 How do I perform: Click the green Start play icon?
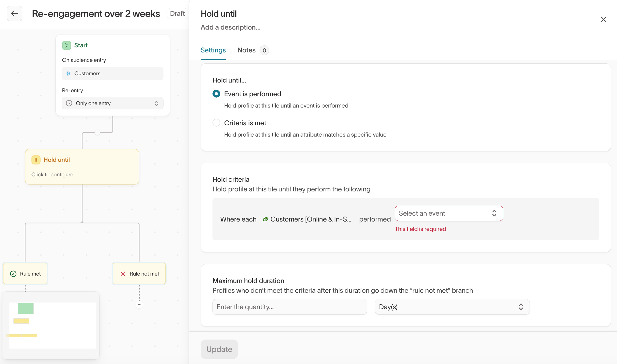click(x=66, y=45)
